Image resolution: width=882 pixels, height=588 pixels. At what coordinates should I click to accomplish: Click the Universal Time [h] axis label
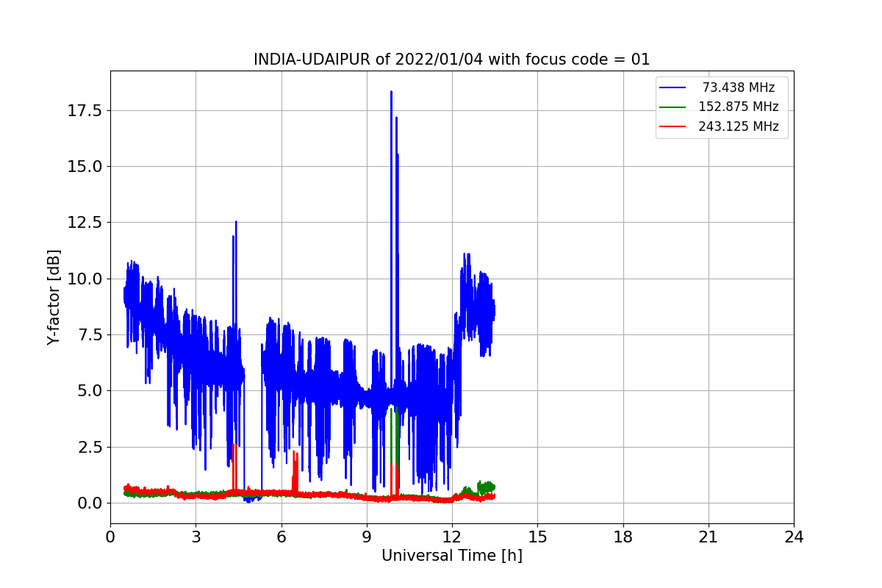pos(452,556)
